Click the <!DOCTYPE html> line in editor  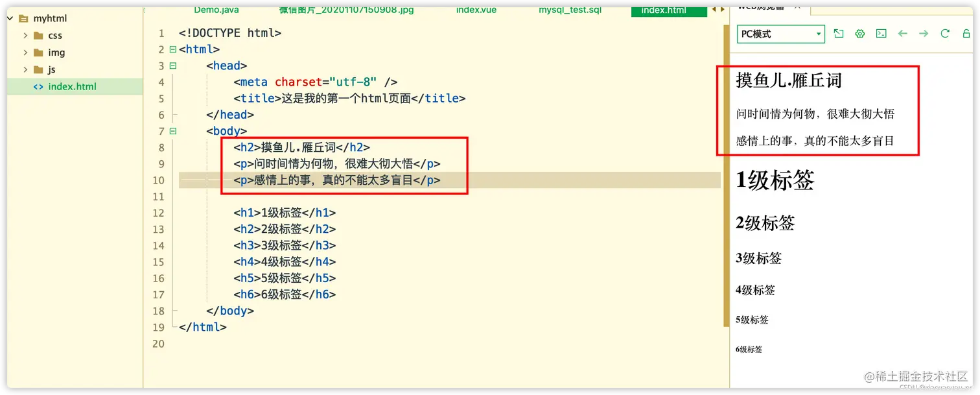230,33
